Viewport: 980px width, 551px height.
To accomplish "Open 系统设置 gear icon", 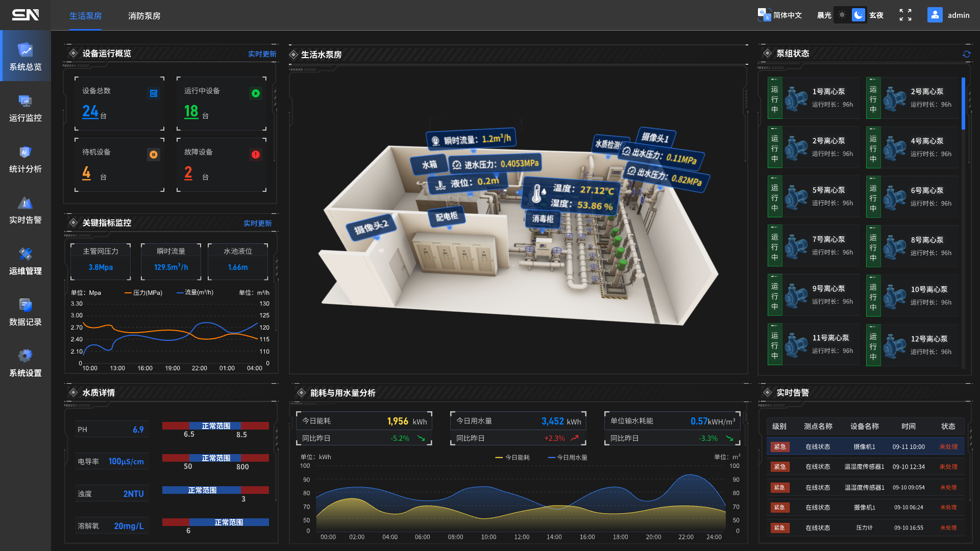I will (x=26, y=356).
